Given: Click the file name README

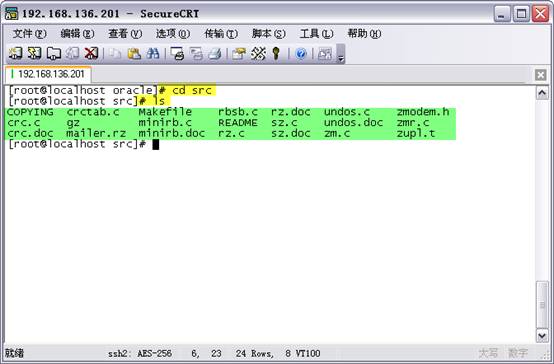Looking at the screenshot, I should click(238, 123).
